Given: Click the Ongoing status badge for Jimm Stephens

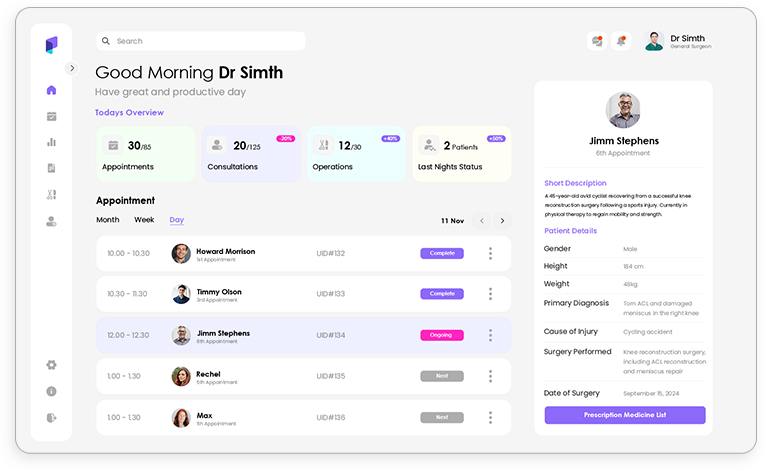Looking at the screenshot, I should 441,335.
